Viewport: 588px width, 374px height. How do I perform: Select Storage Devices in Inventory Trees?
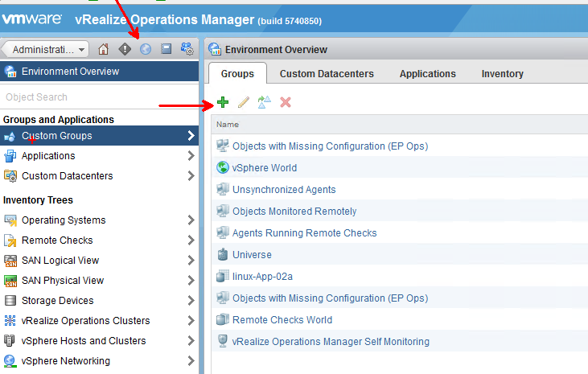point(57,301)
